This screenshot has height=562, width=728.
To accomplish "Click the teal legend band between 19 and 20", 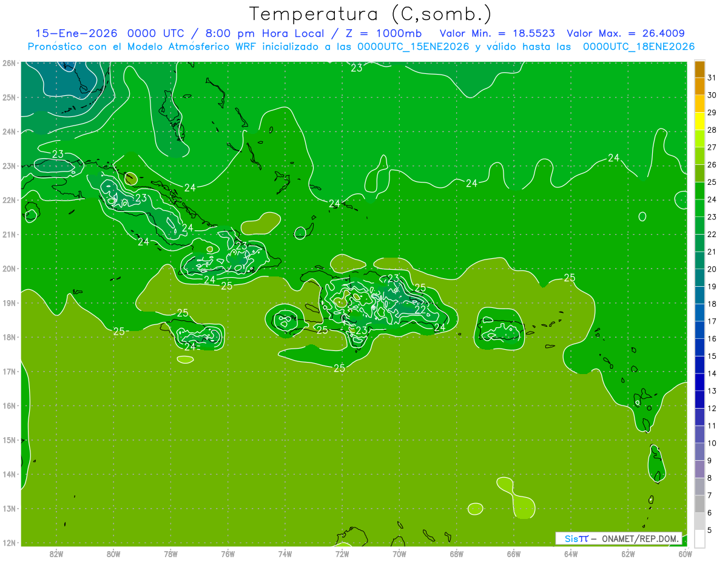I will 699,278.
